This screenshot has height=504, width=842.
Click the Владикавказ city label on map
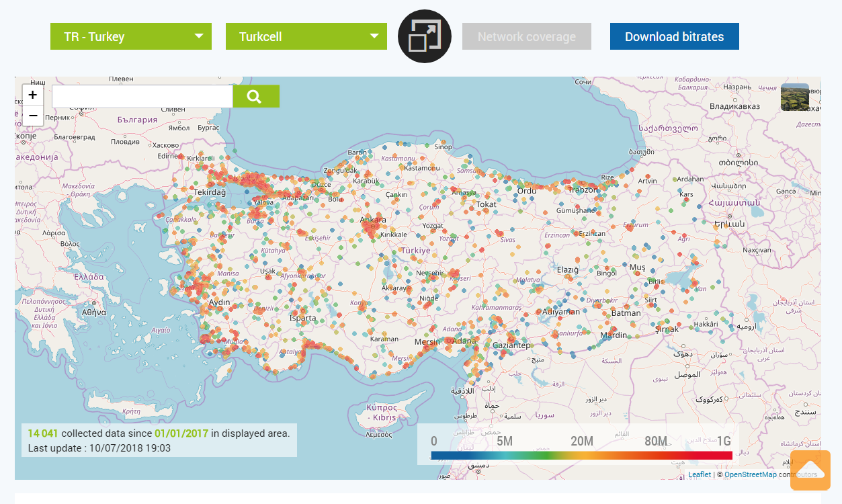[734, 106]
